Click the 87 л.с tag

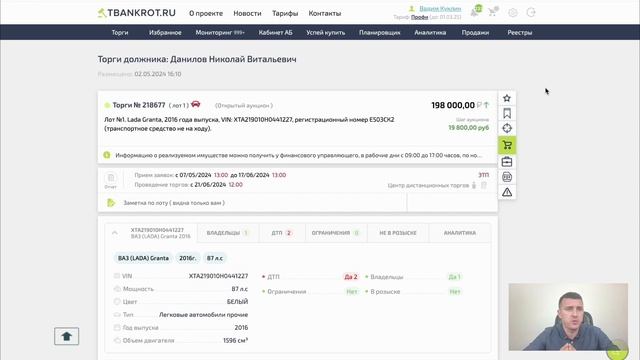pyautogui.click(x=215, y=258)
